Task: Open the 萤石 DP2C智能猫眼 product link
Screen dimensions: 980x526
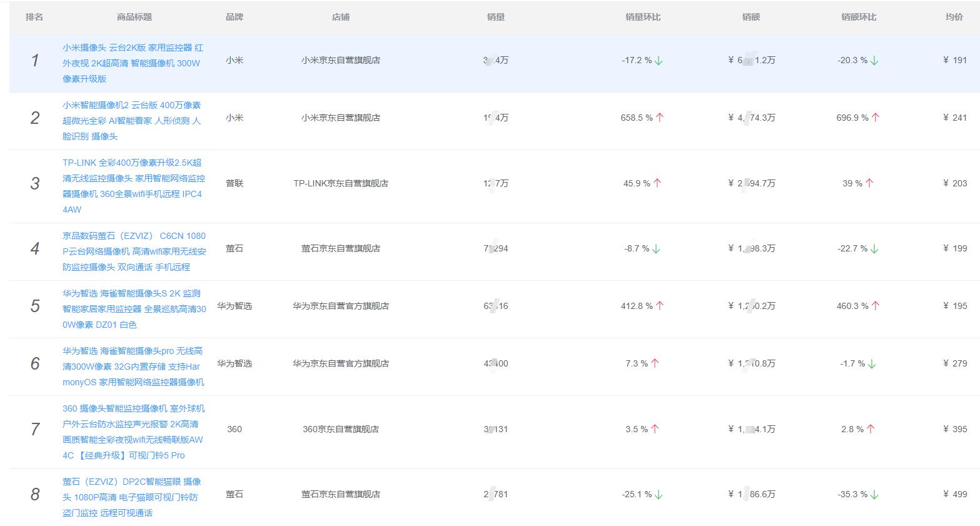Action: (132, 497)
